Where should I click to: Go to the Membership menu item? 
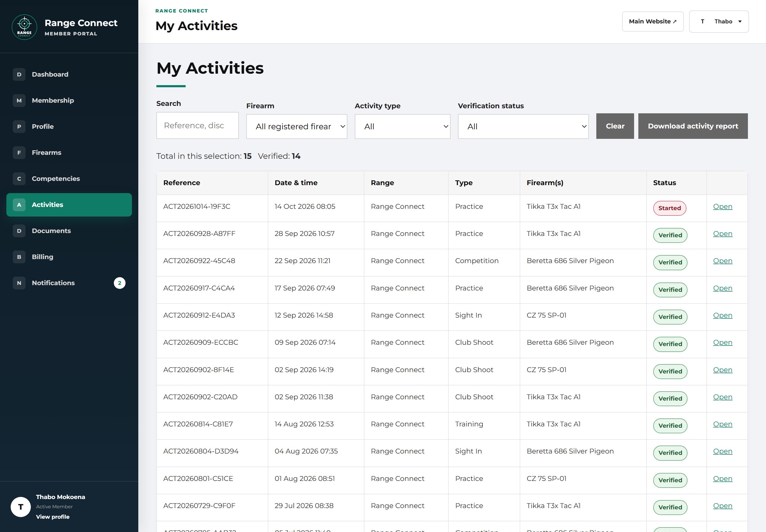(x=69, y=100)
